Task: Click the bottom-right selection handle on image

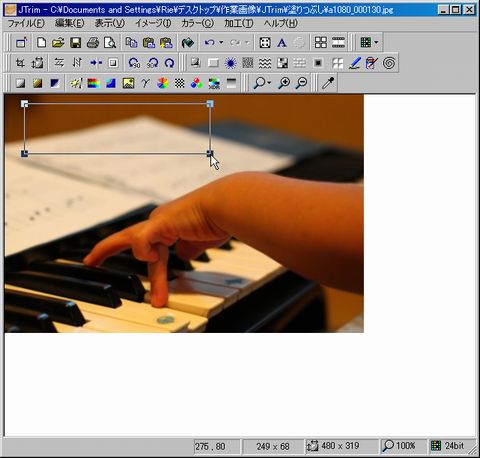Action: click(x=210, y=153)
